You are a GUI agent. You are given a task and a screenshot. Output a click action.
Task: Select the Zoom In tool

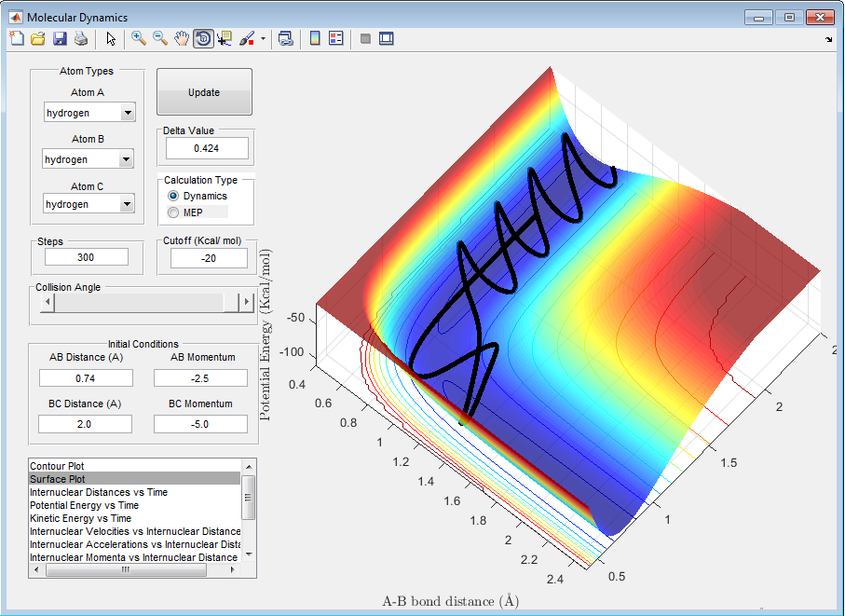[139, 38]
